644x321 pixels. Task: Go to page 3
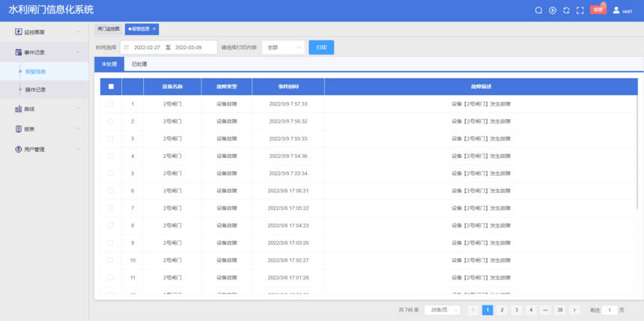(516, 310)
